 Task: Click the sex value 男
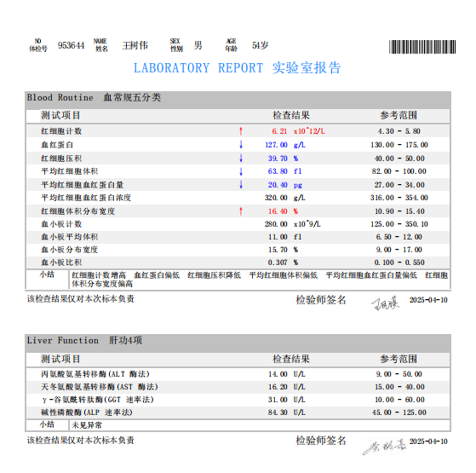(x=198, y=45)
